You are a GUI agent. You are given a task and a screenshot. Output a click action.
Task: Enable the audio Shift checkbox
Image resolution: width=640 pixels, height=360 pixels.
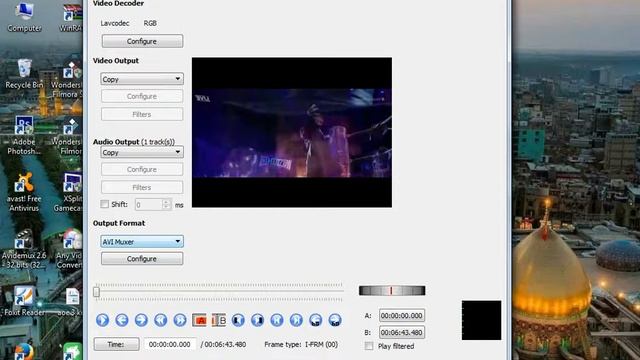click(x=105, y=204)
